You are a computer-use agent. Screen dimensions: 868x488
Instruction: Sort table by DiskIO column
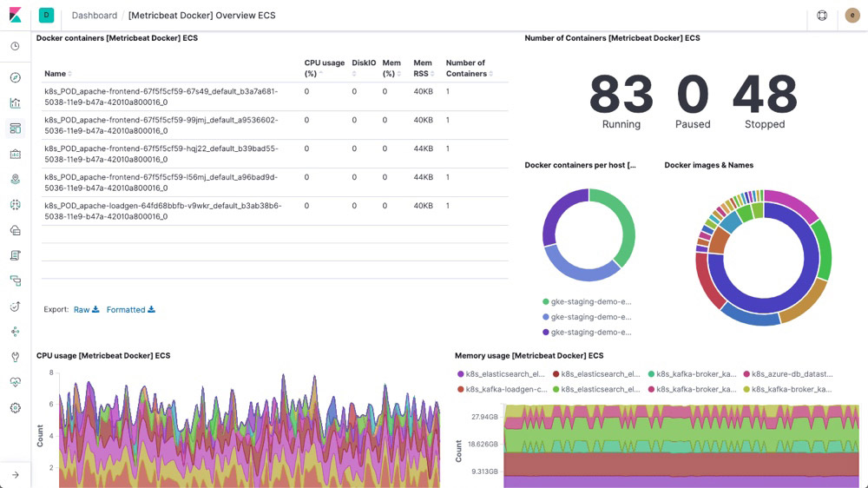364,68
